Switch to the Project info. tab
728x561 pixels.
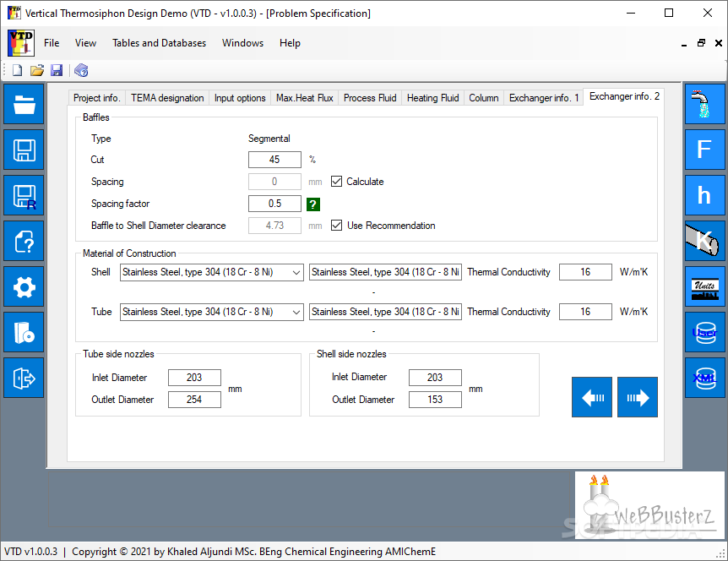(x=96, y=98)
